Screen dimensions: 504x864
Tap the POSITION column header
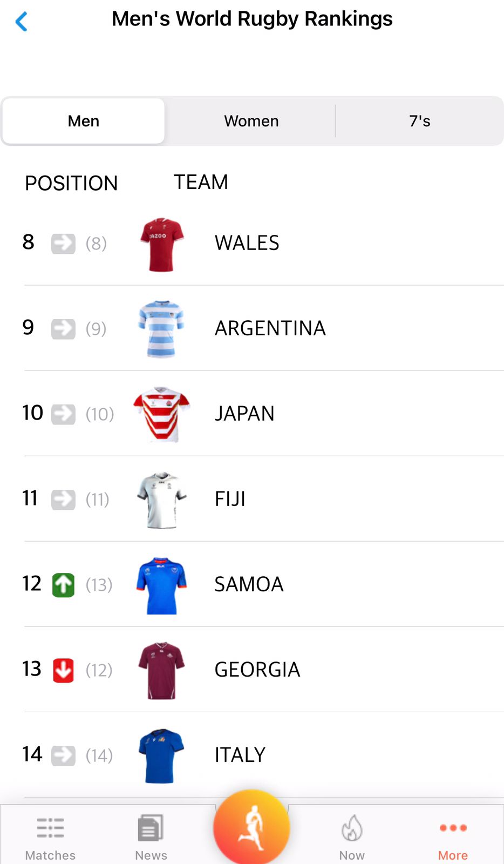71,183
